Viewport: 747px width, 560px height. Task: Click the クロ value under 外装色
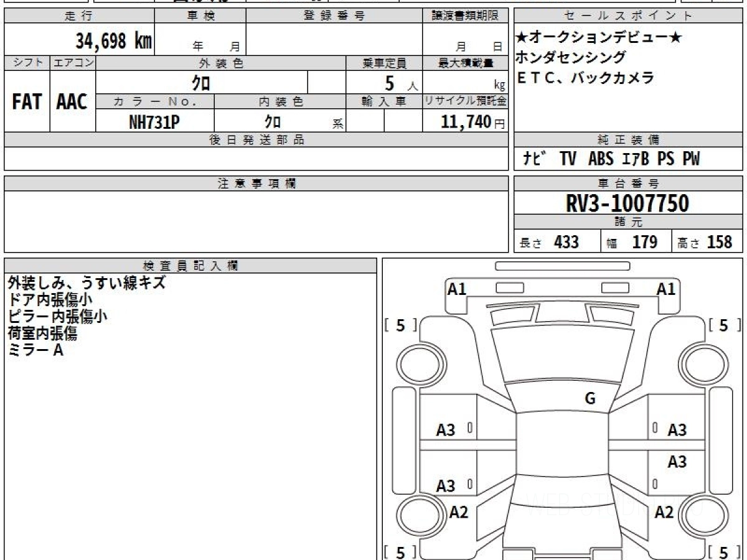click(x=202, y=82)
